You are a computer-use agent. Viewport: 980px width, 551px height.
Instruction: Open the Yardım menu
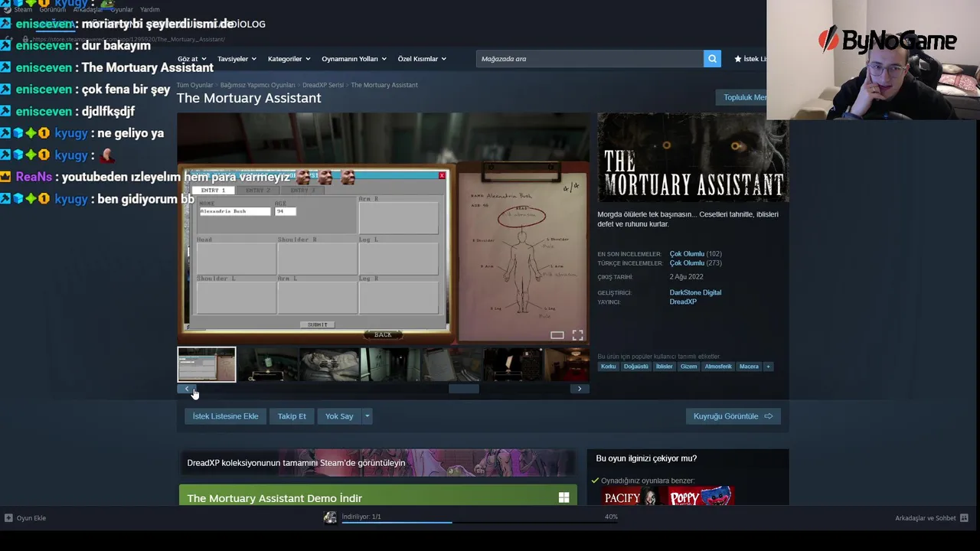click(150, 9)
